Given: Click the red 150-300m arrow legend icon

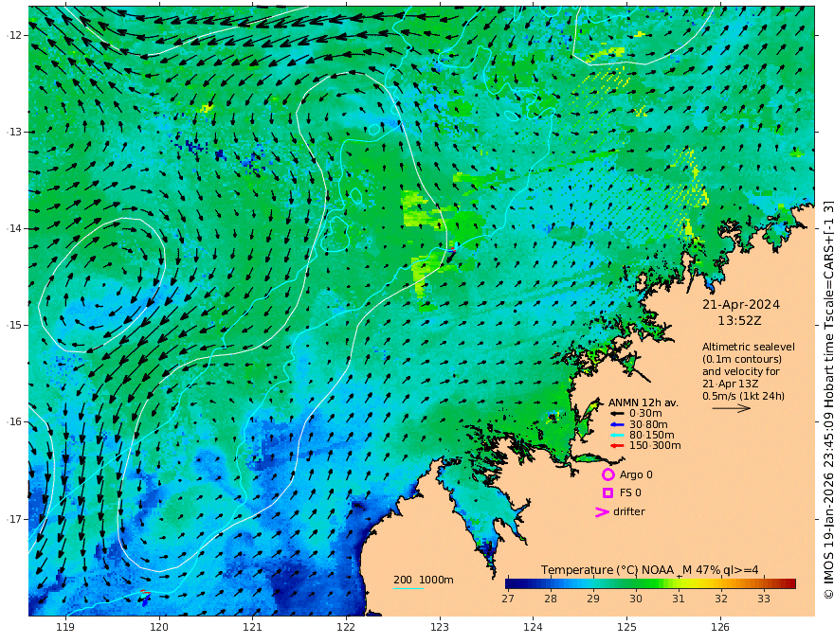Looking at the screenshot, I should pyautogui.click(x=617, y=446).
